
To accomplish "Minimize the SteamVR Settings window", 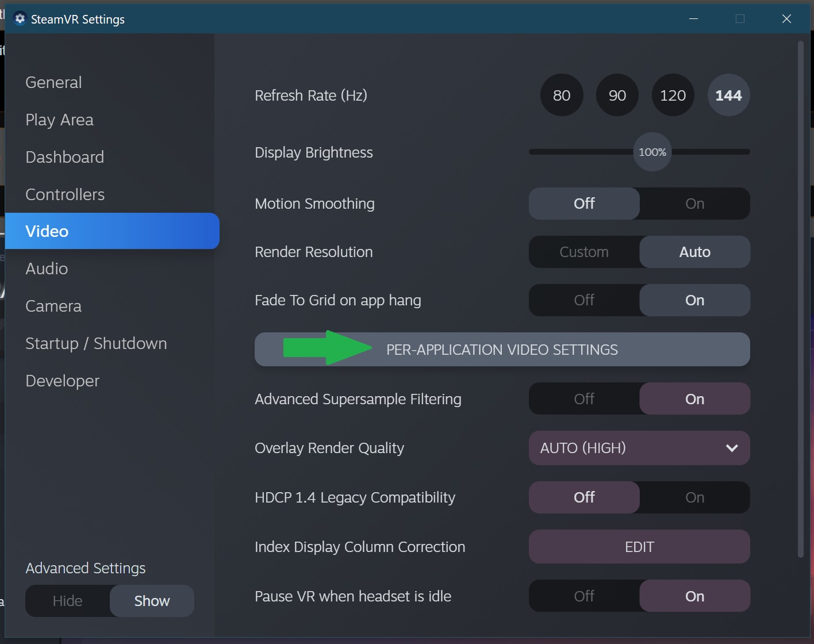I will (694, 19).
